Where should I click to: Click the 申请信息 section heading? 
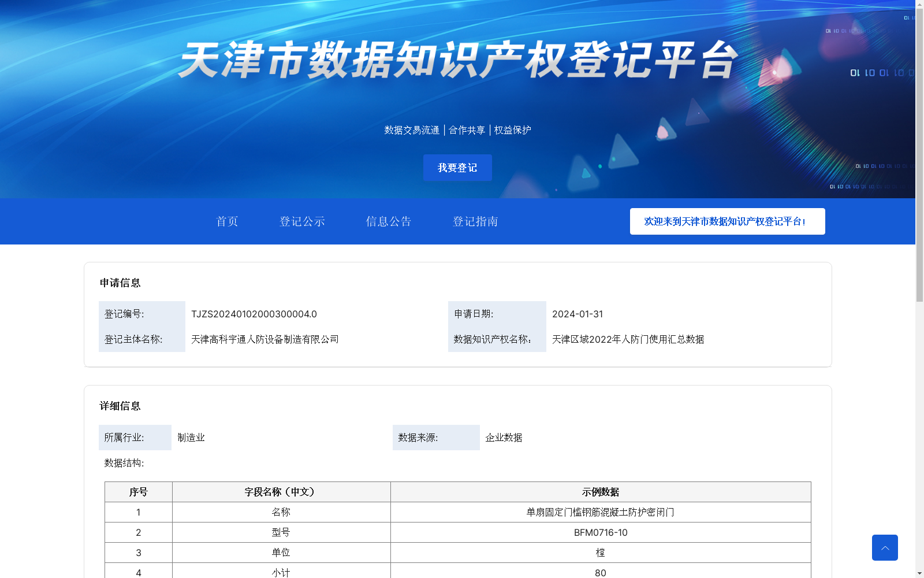point(120,283)
